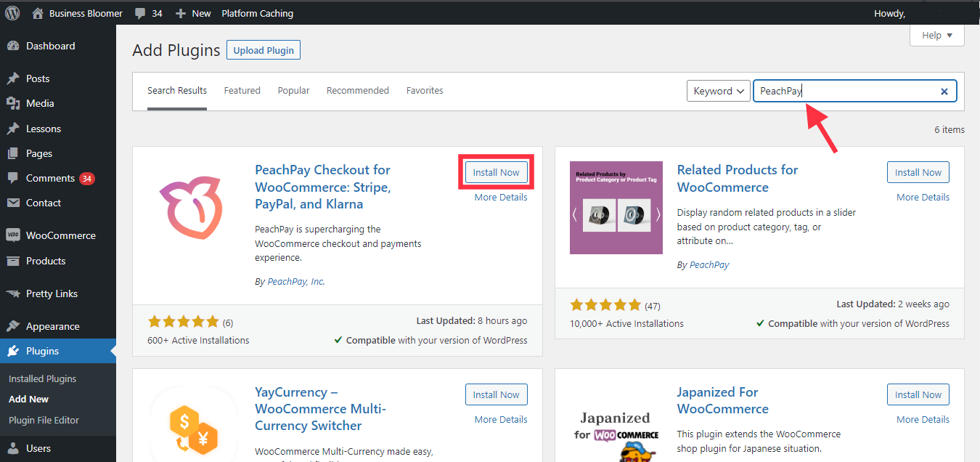Click the WordPress logo in admin bar
The image size is (980, 462).
(12, 13)
